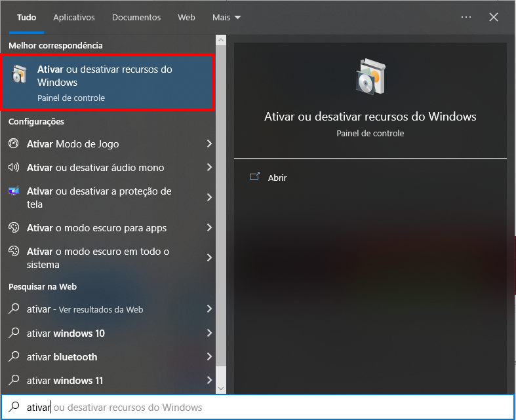Click Abrir to open Windows Features

pyautogui.click(x=277, y=178)
